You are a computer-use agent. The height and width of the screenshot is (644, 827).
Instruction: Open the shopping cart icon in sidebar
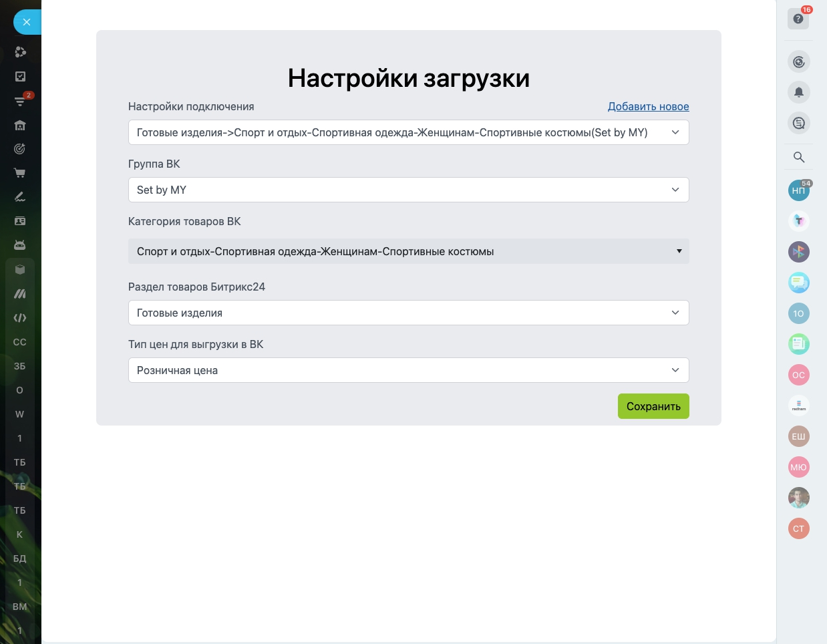(x=20, y=173)
